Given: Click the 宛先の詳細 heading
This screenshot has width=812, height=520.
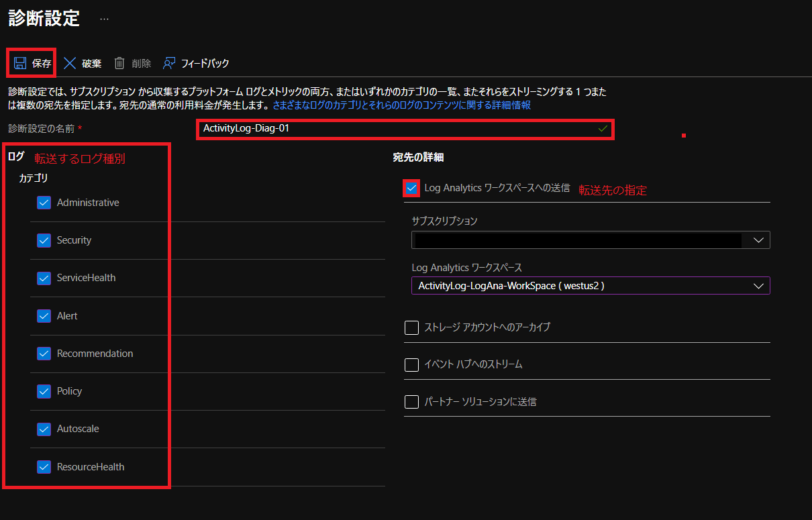Looking at the screenshot, I should click(x=418, y=158).
